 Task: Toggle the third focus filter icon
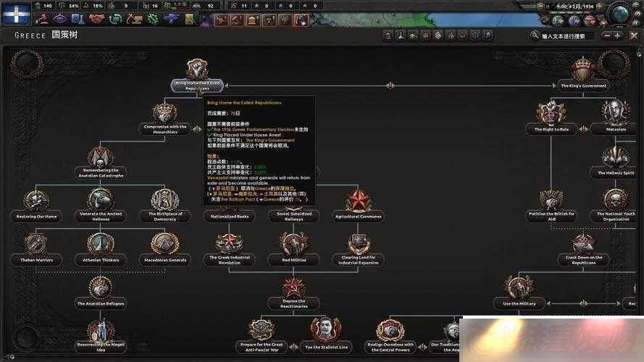tap(413, 35)
